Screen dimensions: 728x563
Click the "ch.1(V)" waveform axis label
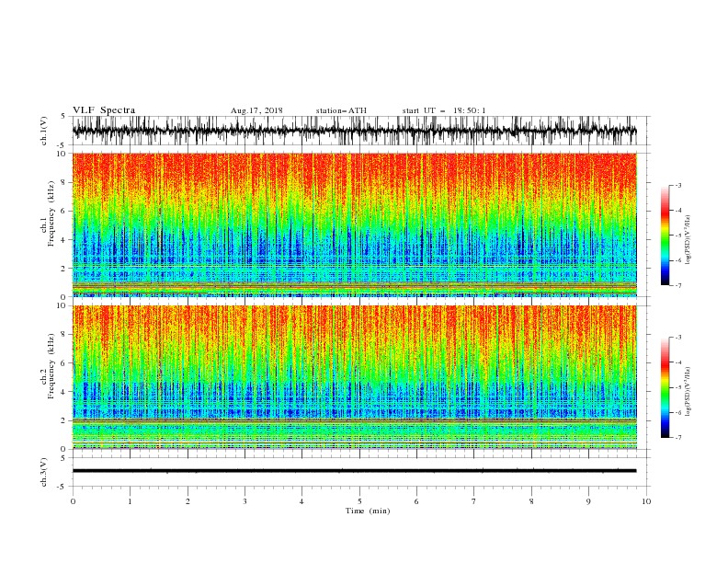(x=44, y=131)
